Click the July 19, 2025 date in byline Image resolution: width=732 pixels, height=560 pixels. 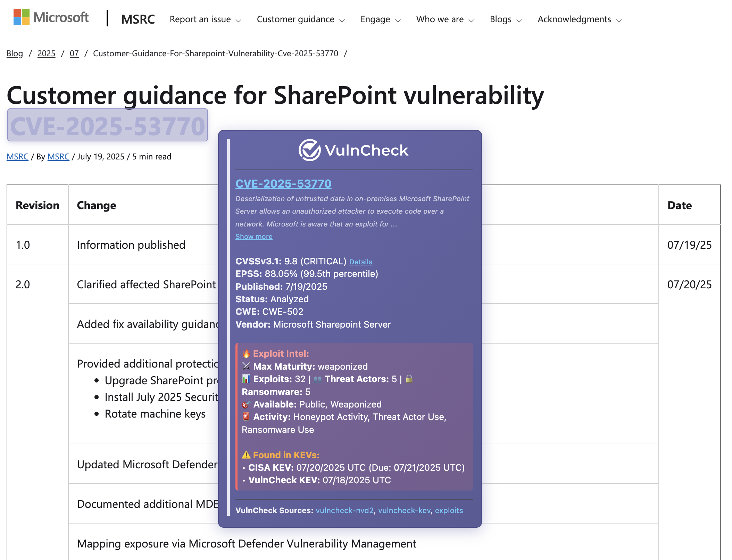click(x=101, y=157)
